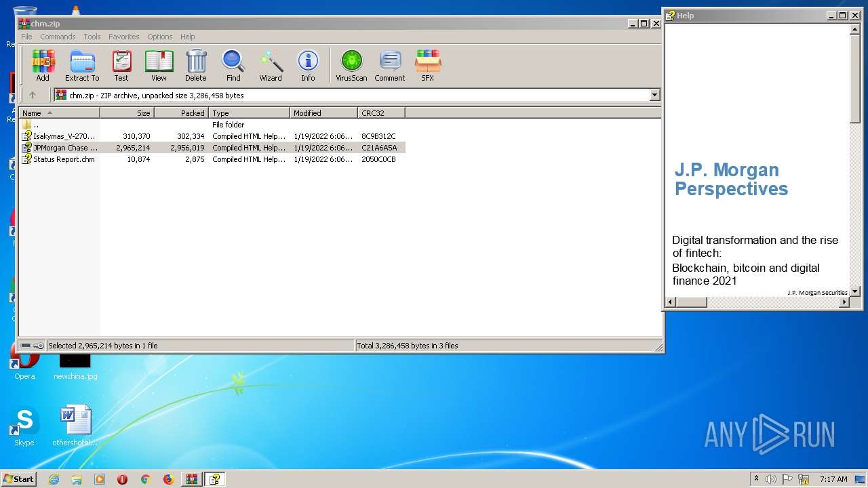Click the Add toolbar icon

43,66
